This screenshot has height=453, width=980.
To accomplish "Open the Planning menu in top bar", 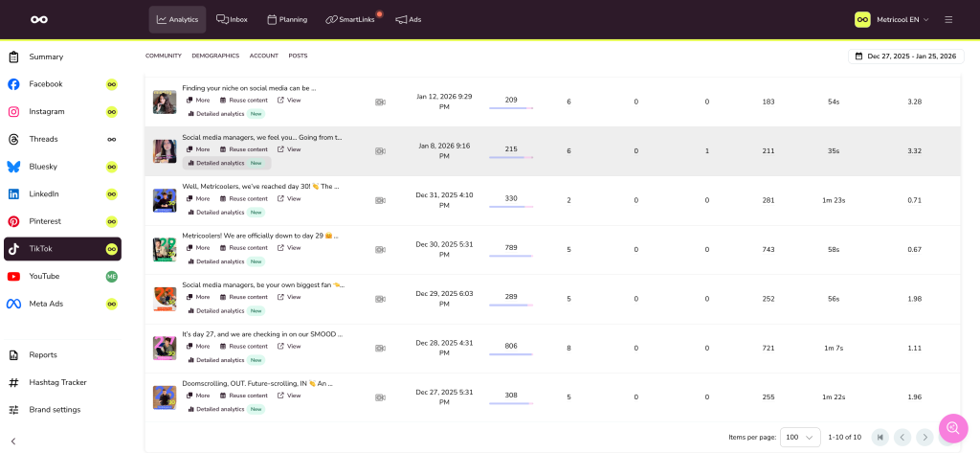I will click(286, 19).
